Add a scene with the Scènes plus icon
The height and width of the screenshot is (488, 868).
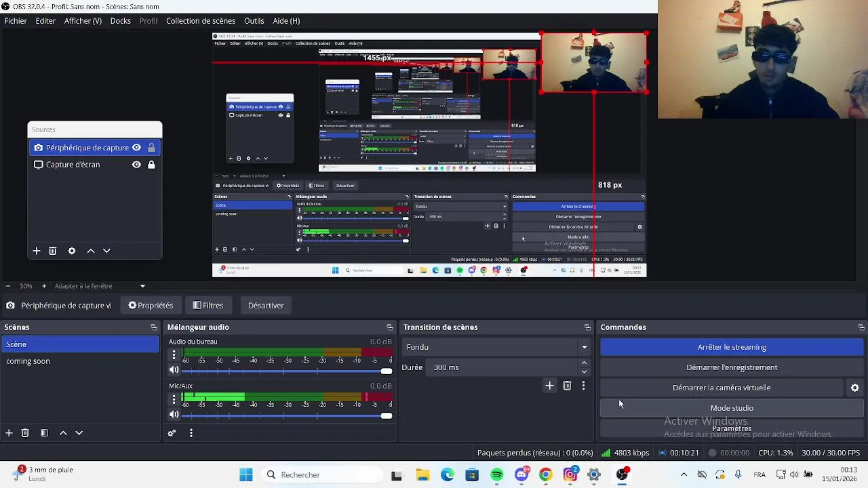coord(9,433)
